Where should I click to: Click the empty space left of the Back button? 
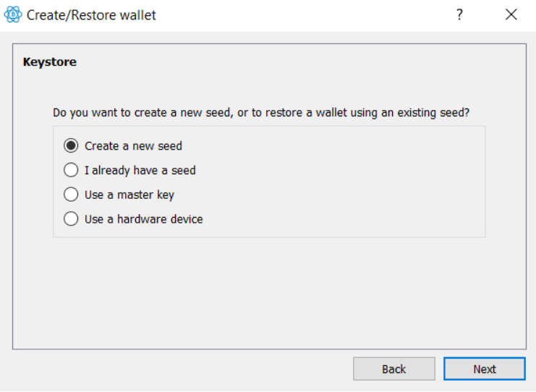pyautogui.click(x=181, y=369)
